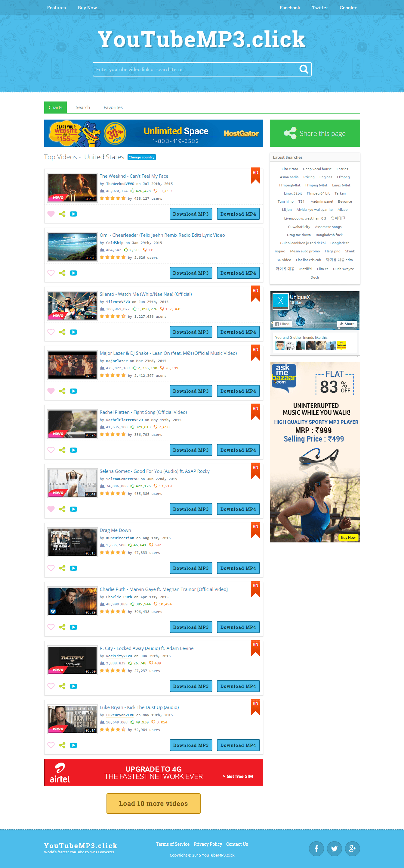Share Major Lazer Lean On icon
This screenshot has width=404, height=868.
coord(62,391)
